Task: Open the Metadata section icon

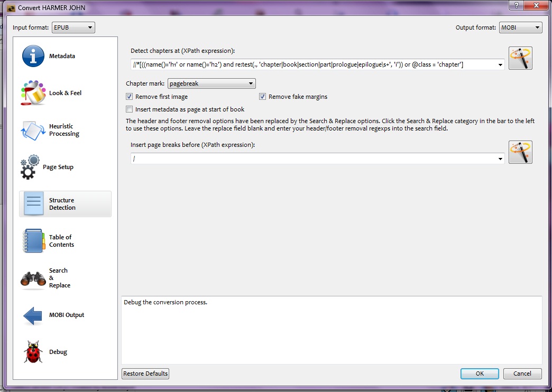Action: pyautogui.click(x=33, y=56)
